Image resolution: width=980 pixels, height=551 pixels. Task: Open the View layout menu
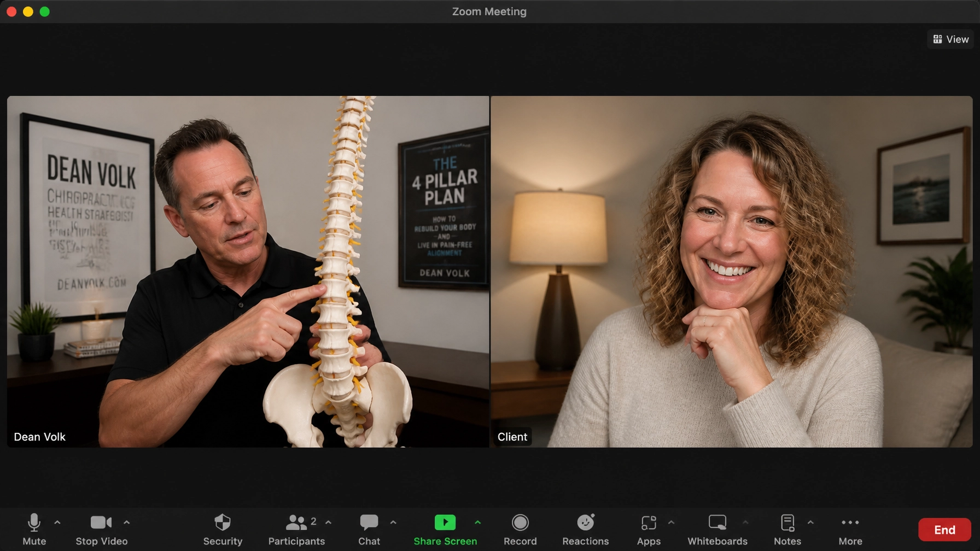(x=950, y=39)
